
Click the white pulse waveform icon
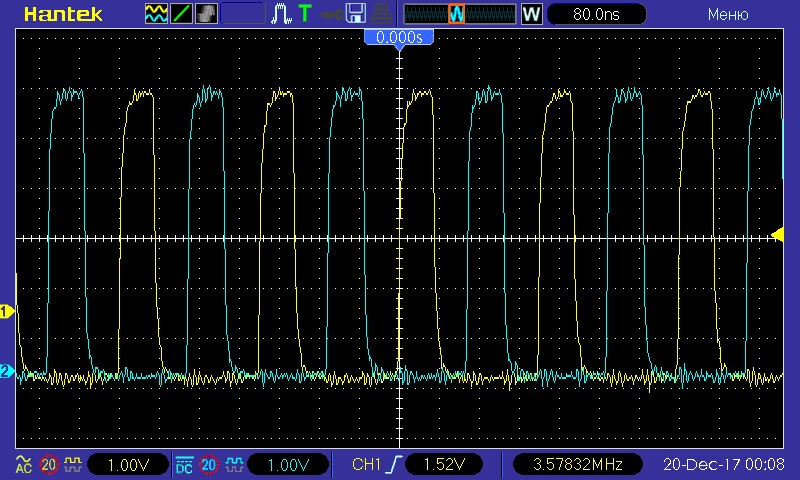click(x=281, y=14)
